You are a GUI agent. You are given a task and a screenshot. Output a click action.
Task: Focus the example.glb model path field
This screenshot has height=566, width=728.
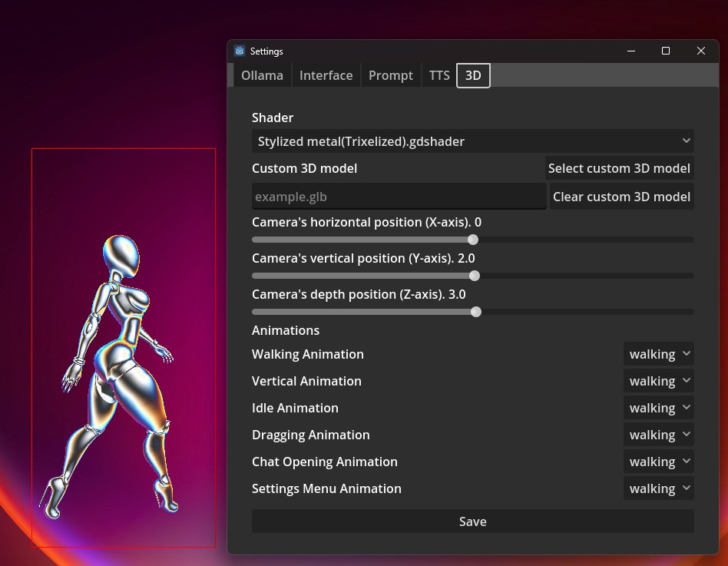[399, 197]
